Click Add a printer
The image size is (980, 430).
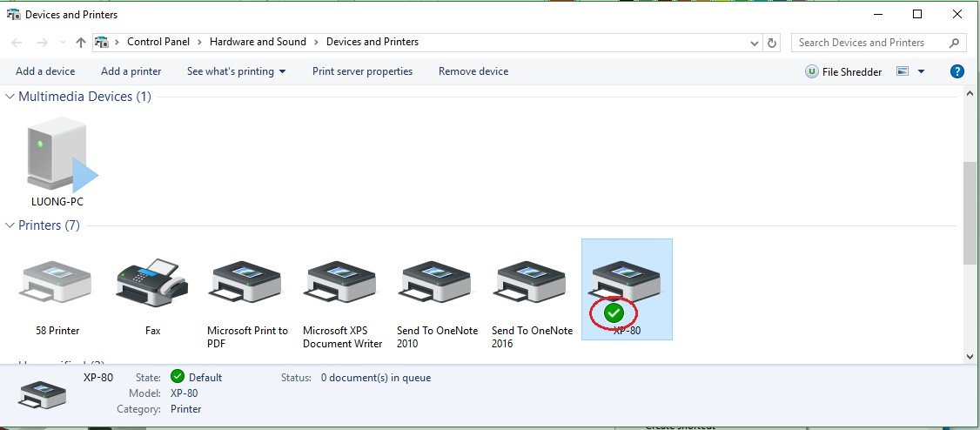(131, 71)
